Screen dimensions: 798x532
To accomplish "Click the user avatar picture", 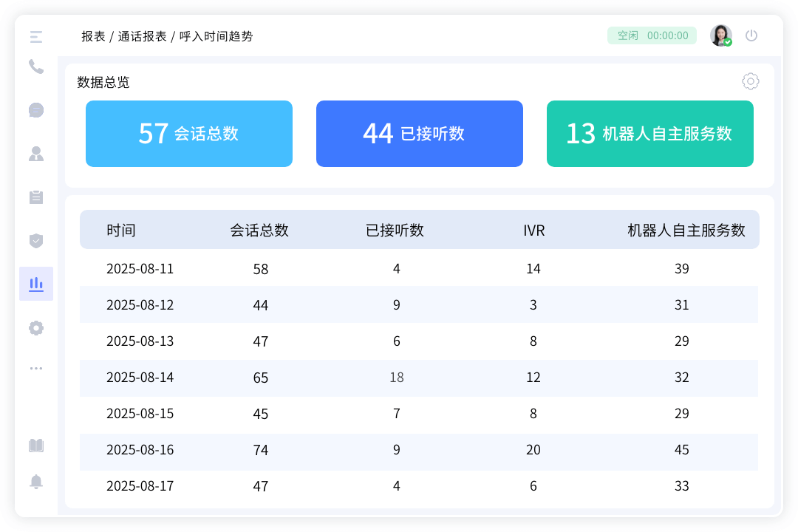I will (x=720, y=35).
